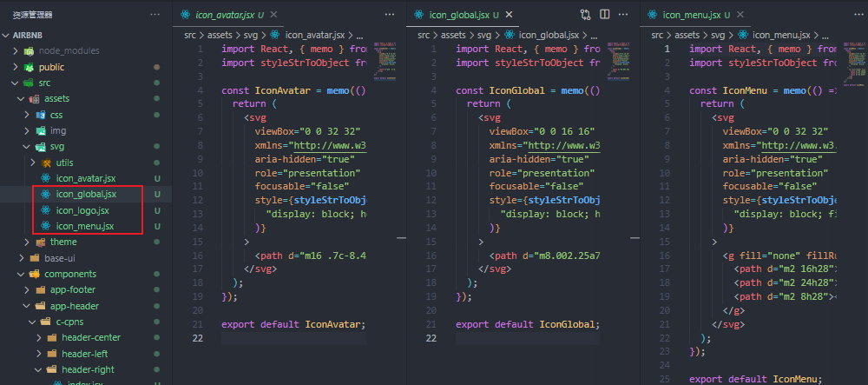Open icon_menu.jsx in the file tree
This screenshot has height=385, width=868.
click(85, 226)
